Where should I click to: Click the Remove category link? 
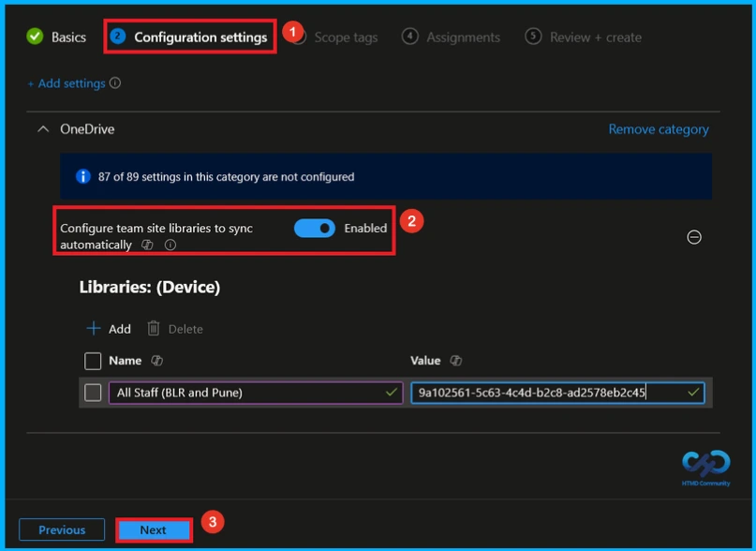(x=659, y=129)
